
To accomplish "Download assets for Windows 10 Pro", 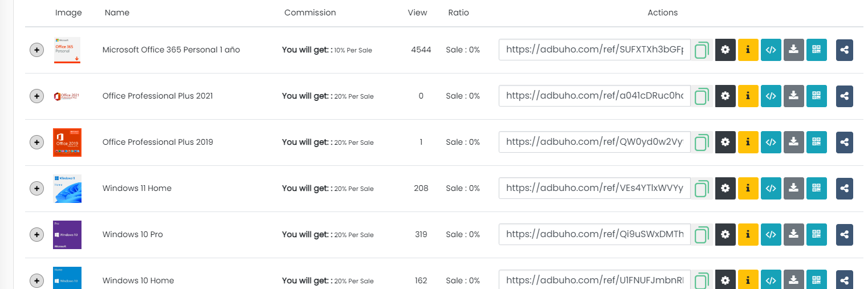I will (793, 234).
